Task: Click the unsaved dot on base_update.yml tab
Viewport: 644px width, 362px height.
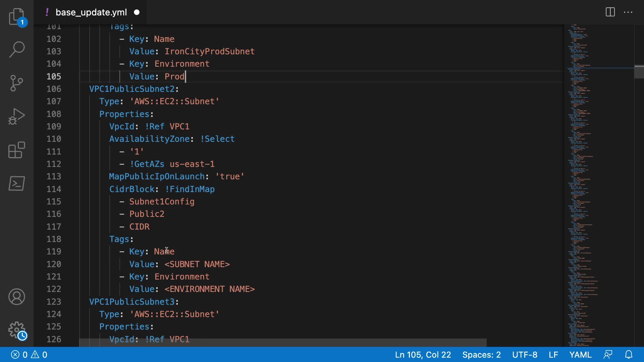Action: pos(137,12)
